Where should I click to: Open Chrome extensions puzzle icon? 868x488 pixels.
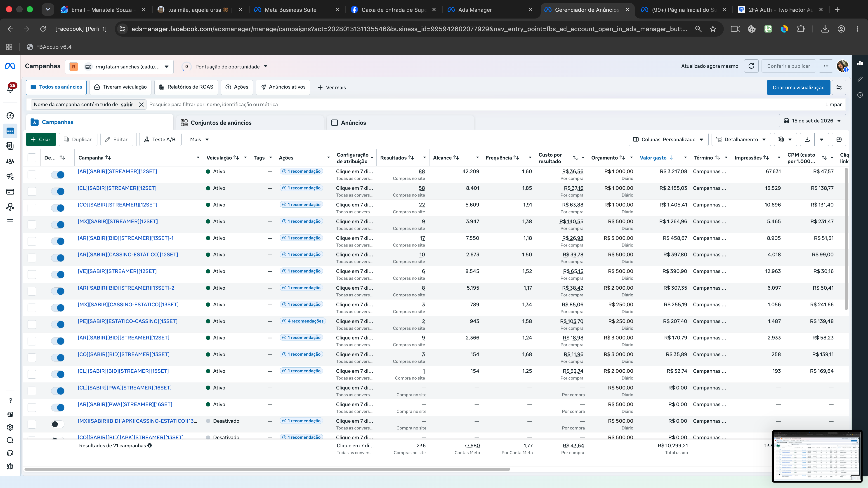pos(801,29)
